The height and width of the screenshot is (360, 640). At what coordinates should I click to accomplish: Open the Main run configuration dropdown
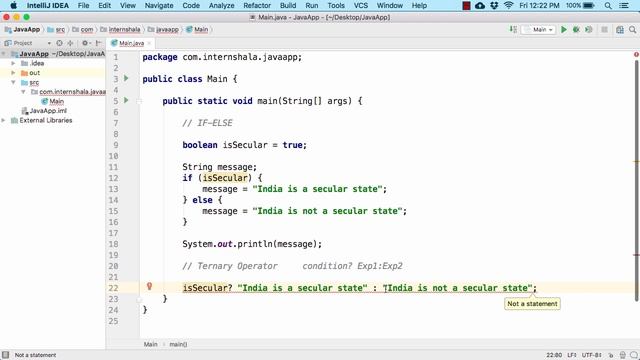pyautogui.click(x=538, y=29)
